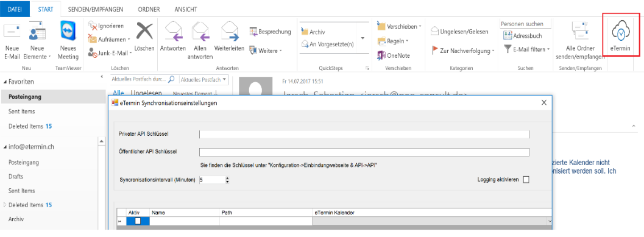
Task: Open eTermin Kalender row dropdown
Action: [x=549, y=221]
